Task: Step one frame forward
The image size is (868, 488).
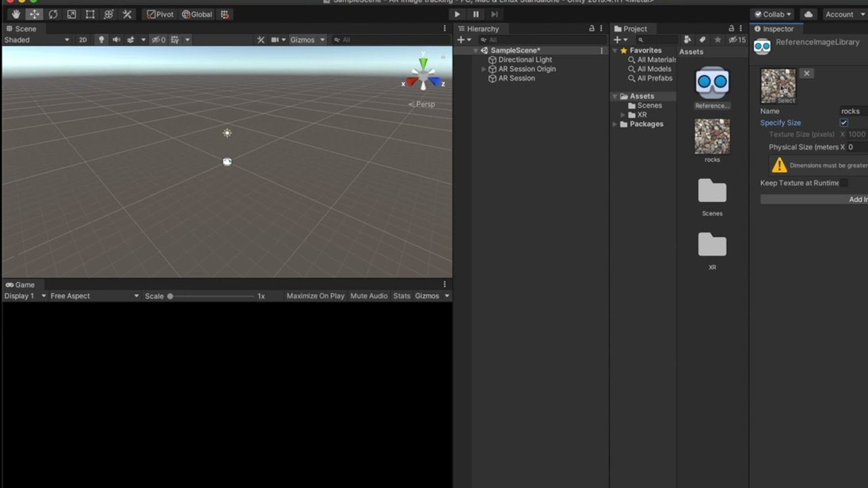Action: pos(494,14)
